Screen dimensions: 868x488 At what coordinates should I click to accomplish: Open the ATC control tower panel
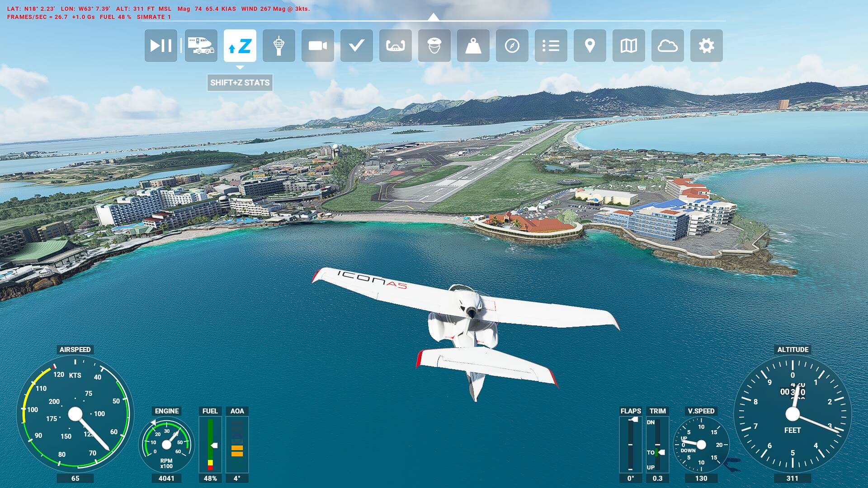[x=278, y=46]
